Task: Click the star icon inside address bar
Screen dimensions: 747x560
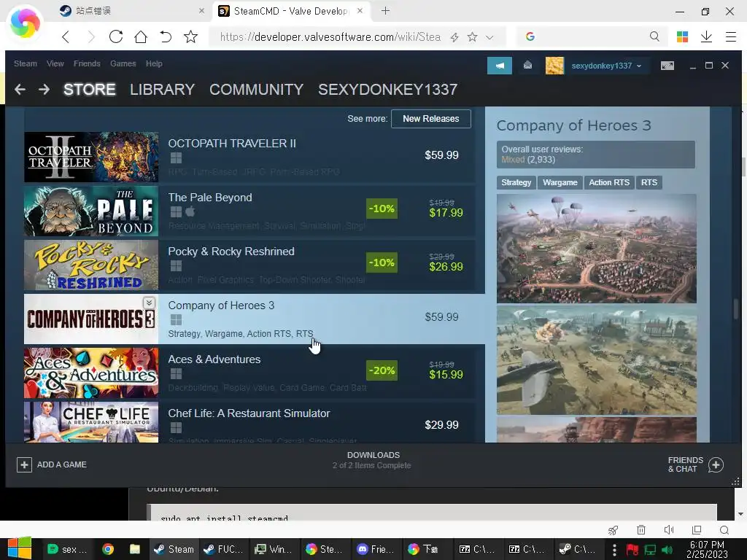Action: 472,36
